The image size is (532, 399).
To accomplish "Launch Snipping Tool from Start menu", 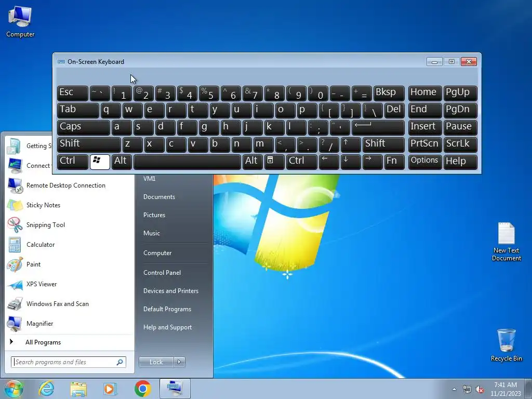I will point(70,225).
